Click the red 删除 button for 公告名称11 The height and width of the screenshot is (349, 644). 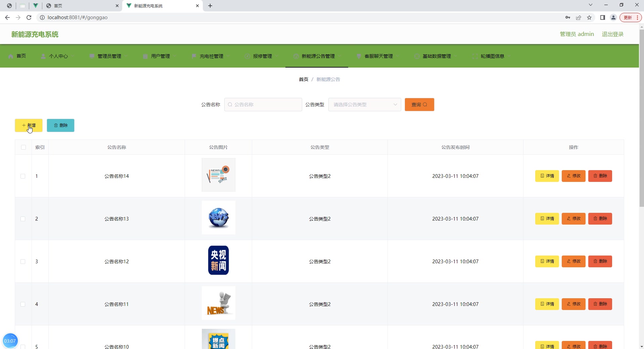click(600, 304)
